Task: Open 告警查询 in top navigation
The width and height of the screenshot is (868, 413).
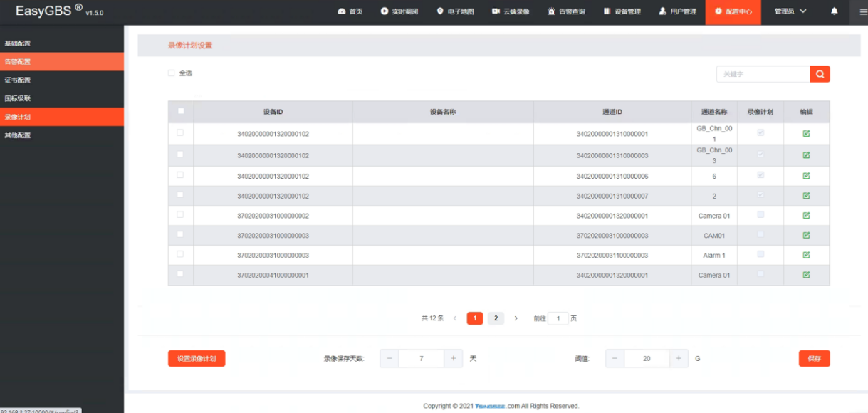Action: click(566, 11)
